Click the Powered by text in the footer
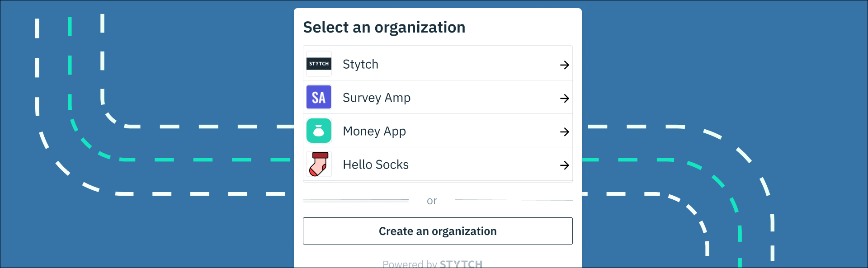This screenshot has height=268, width=868. tap(410, 263)
